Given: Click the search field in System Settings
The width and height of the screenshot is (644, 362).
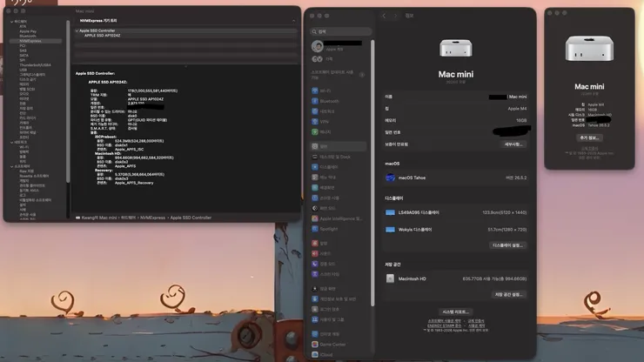Looking at the screenshot, I should [341, 31].
